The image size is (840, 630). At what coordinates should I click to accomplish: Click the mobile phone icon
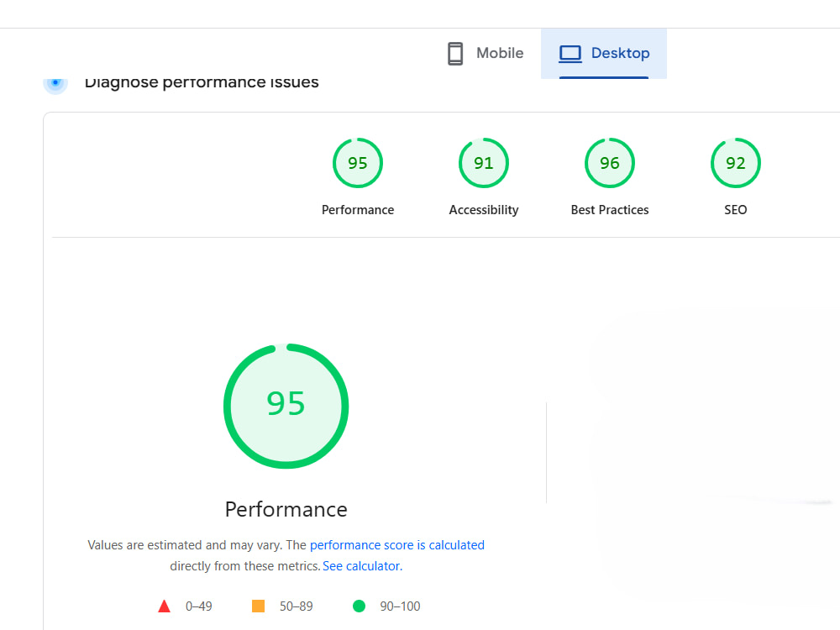[x=455, y=54]
